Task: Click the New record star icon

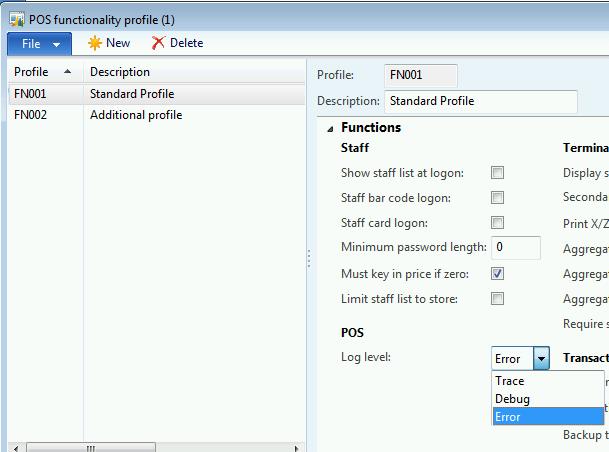Action: pyautogui.click(x=95, y=43)
